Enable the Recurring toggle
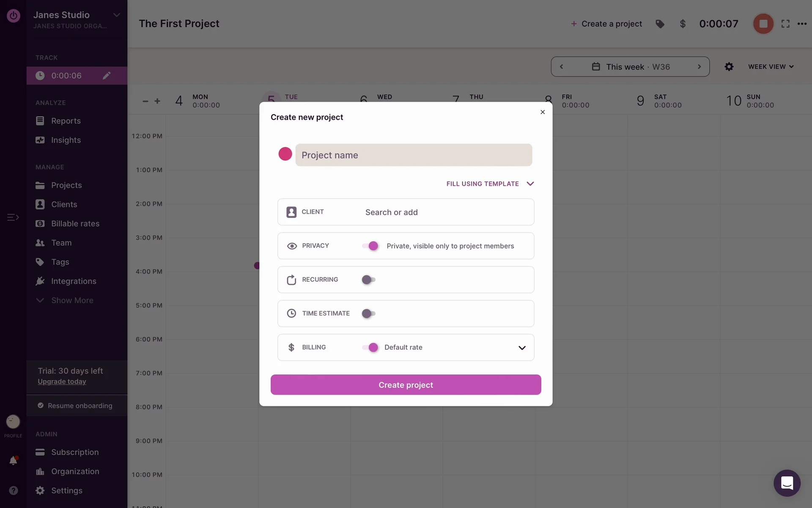 tap(368, 280)
